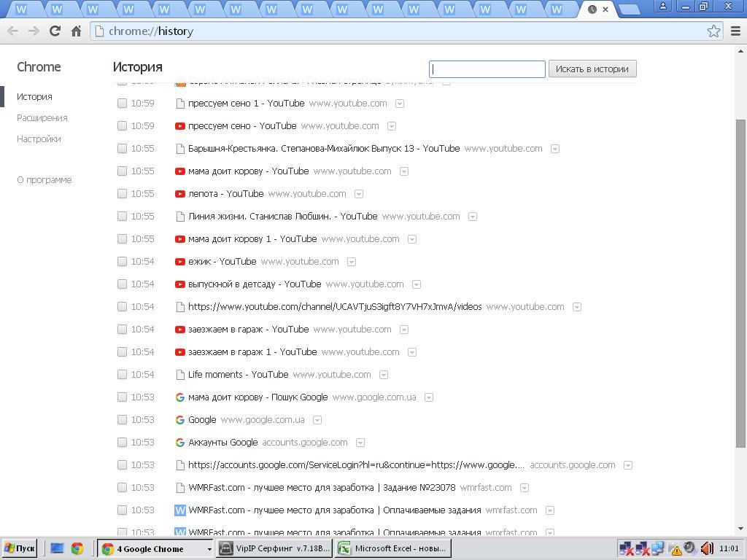Reload the page with the refresh icon

click(x=55, y=31)
